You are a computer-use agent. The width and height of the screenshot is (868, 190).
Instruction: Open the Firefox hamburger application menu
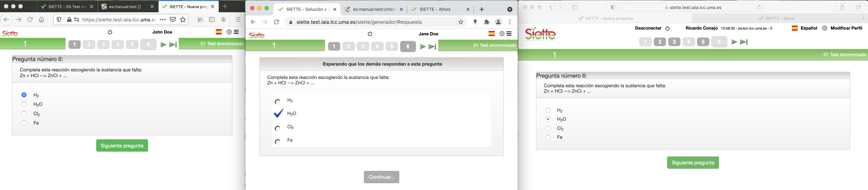pos(238,20)
